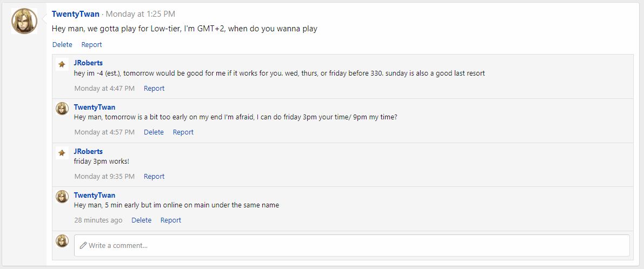
Task: Report the comment posted Monday at 4:57 PM
Action: (x=183, y=132)
